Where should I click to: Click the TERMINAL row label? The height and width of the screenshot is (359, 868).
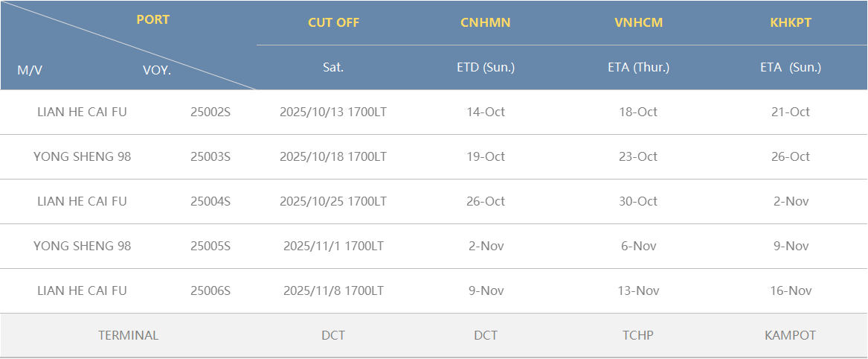point(128,335)
